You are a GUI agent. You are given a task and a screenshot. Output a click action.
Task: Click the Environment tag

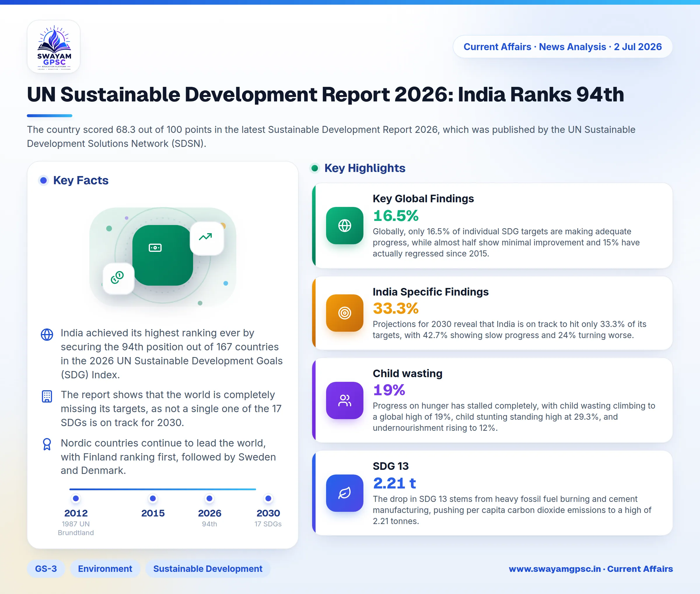[105, 569]
